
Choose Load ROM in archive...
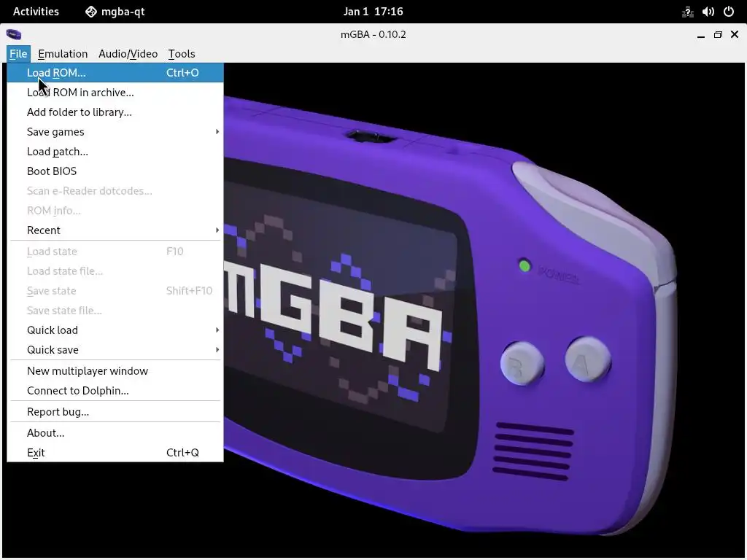[115, 93]
